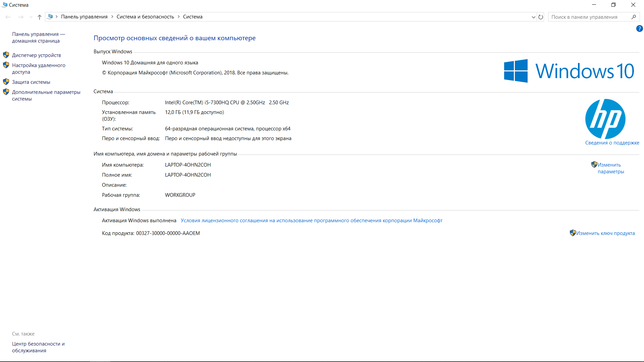This screenshot has width=644, height=362.
Task: Refresh the System page
Action: click(541, 17)
